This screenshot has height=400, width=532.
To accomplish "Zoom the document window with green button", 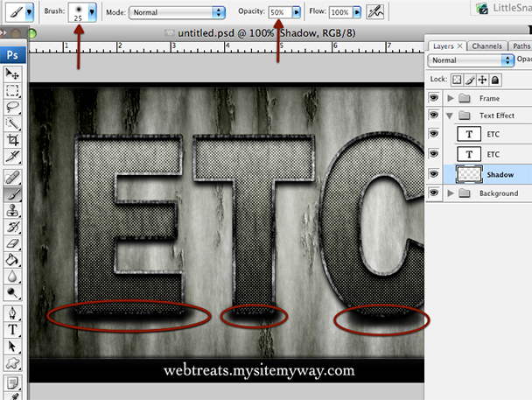I will (31, 33).
